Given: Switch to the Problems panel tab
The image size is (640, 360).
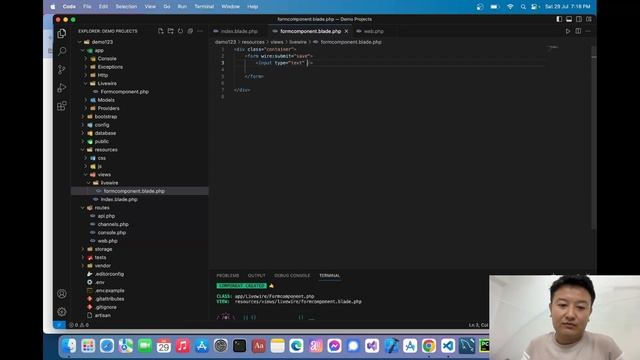Looking at the screenshot, I should tap(228, 276).
